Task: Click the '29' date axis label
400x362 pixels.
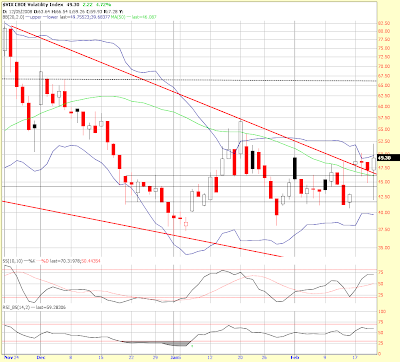Action: pos(156,357)
